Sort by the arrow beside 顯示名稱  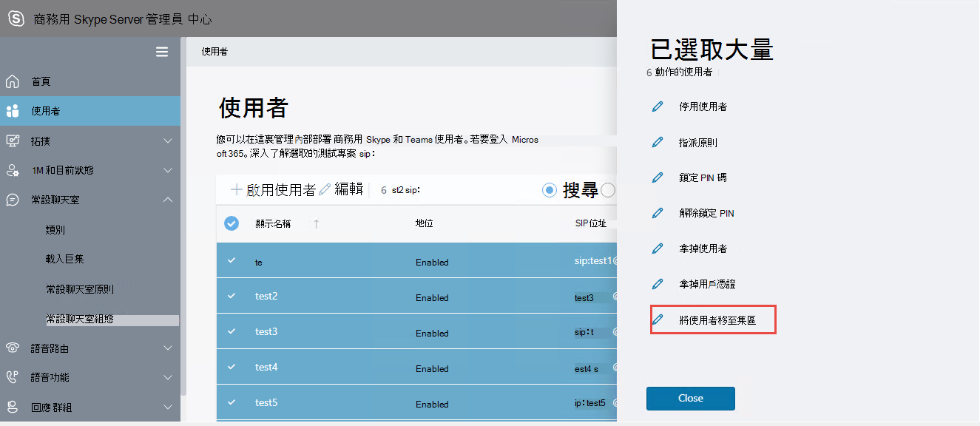click(317, 223)
